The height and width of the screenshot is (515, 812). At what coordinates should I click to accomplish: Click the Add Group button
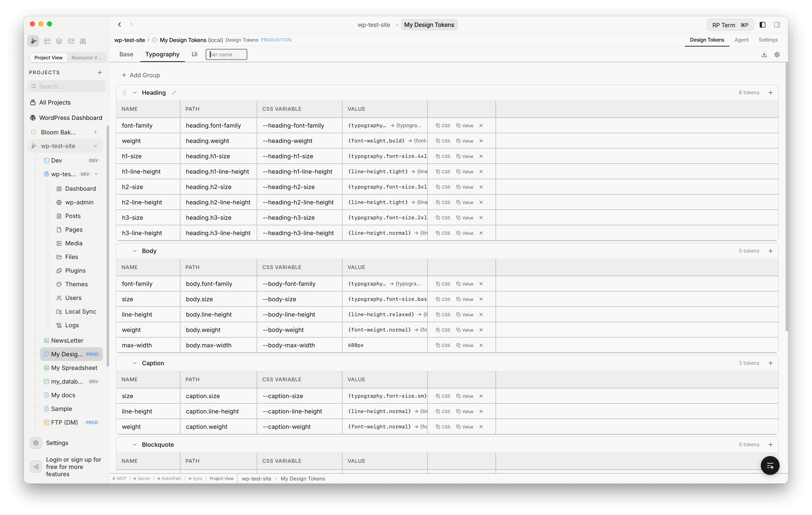[141, 75]
